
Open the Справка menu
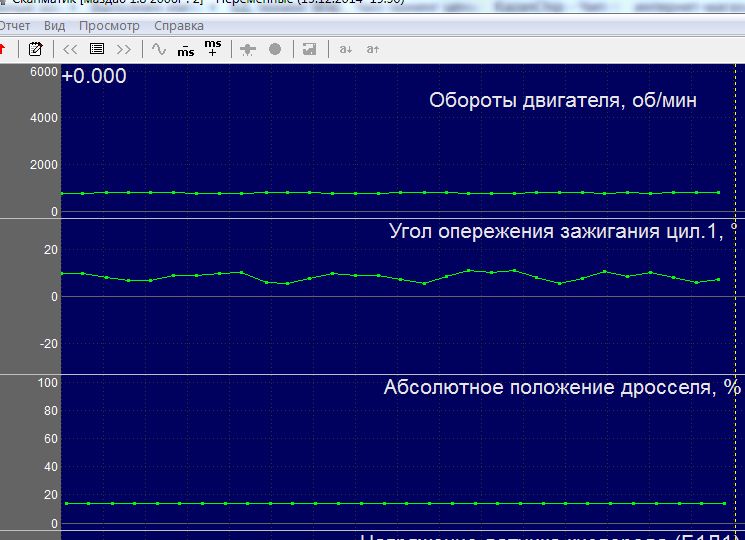pyautogui.click(x=179, y=26)
